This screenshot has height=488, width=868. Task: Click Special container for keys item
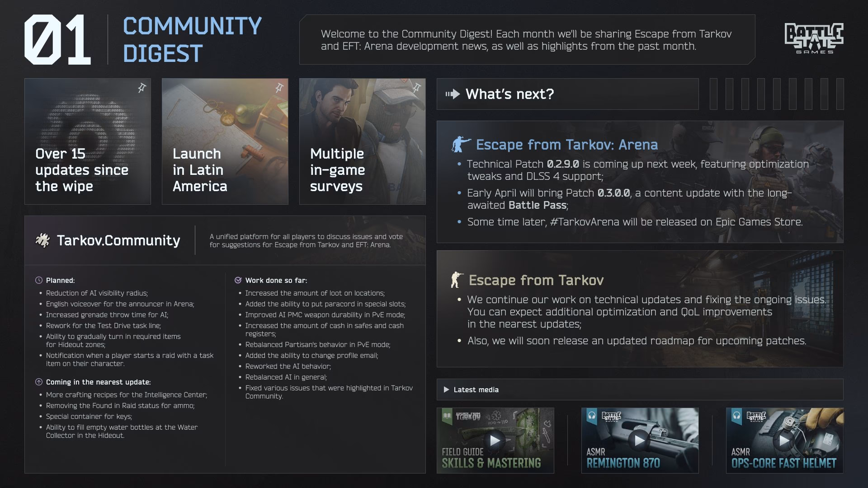coord(89,416)
